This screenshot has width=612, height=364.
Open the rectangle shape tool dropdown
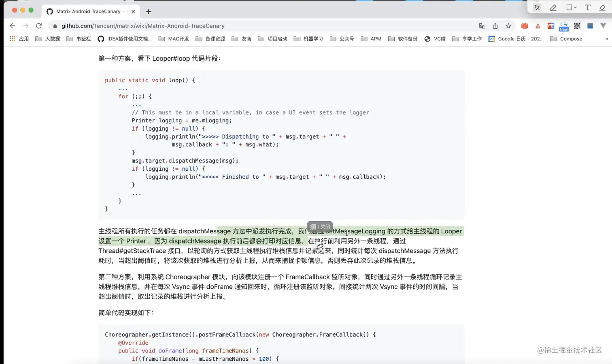tap(571, 8)
